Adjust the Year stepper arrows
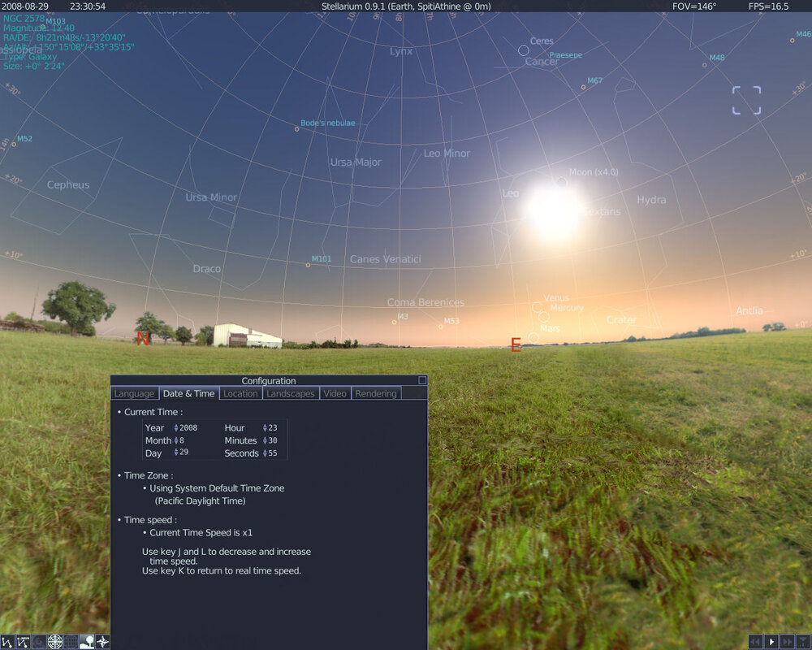 coord(176,427)
